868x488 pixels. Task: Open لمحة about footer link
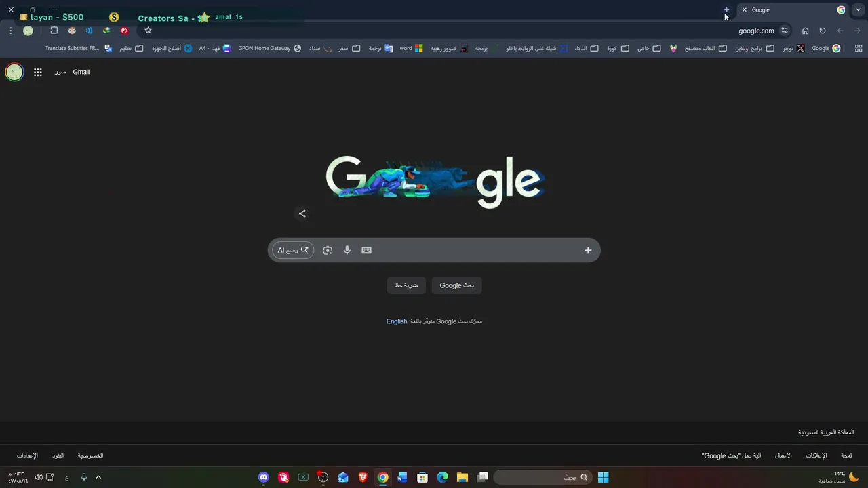[x=846, y=455]
